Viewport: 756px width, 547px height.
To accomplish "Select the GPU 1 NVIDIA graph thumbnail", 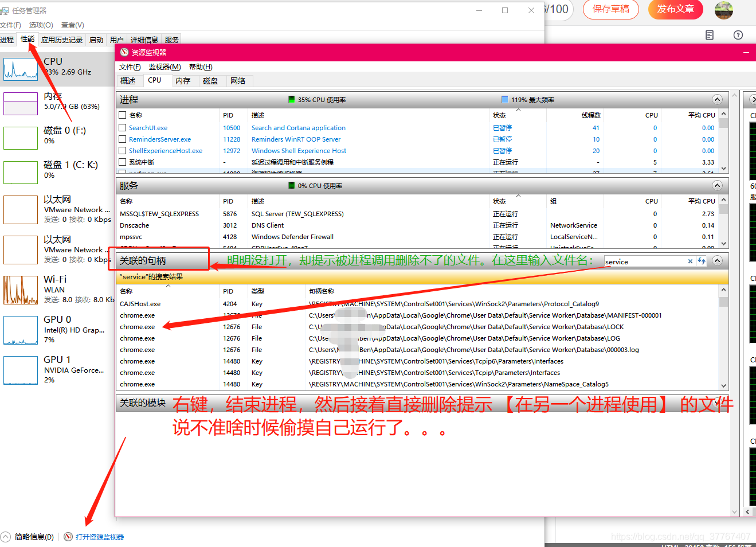I will click(x=21, y=370).
